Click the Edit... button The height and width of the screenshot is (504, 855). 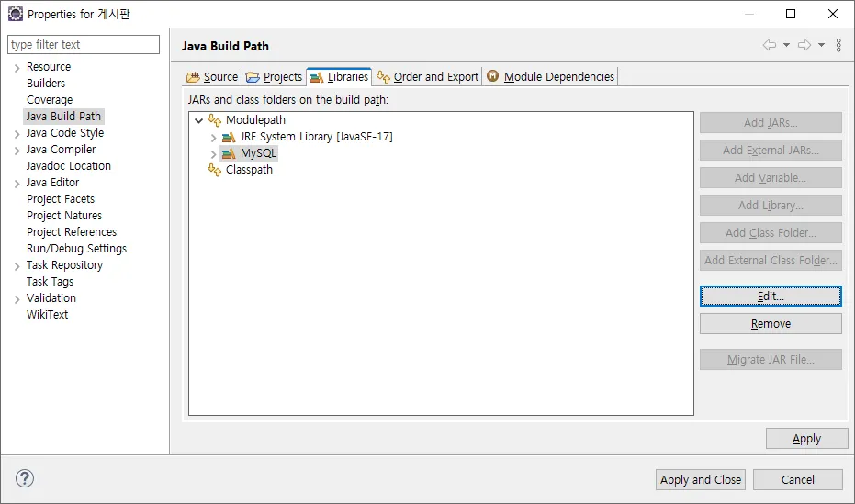click(770, 297)
